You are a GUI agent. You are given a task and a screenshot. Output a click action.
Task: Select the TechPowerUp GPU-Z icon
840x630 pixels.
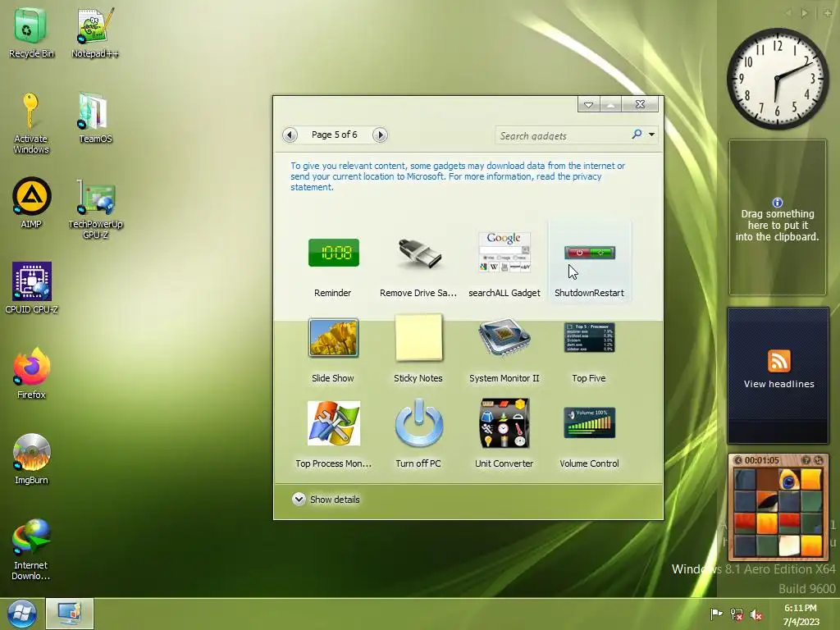[x=95, y=209]
